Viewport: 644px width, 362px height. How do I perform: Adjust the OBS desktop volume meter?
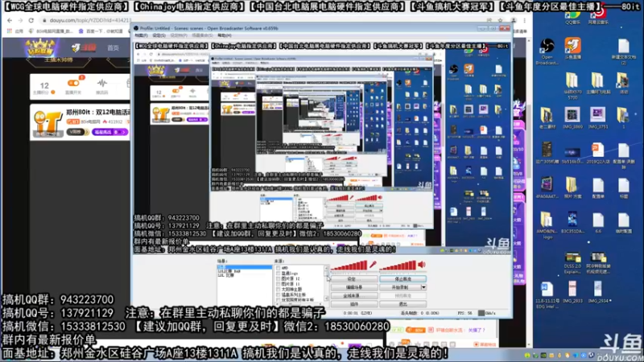point(398,265)
